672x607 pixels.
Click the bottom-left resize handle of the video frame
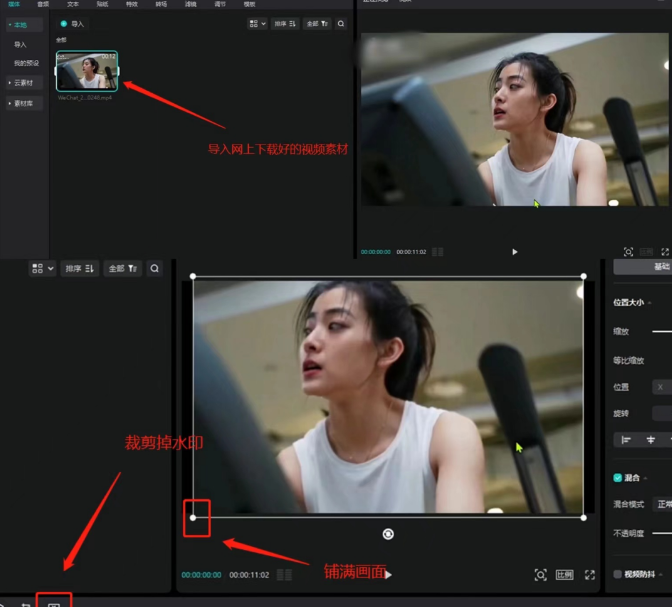click(193, 518)
